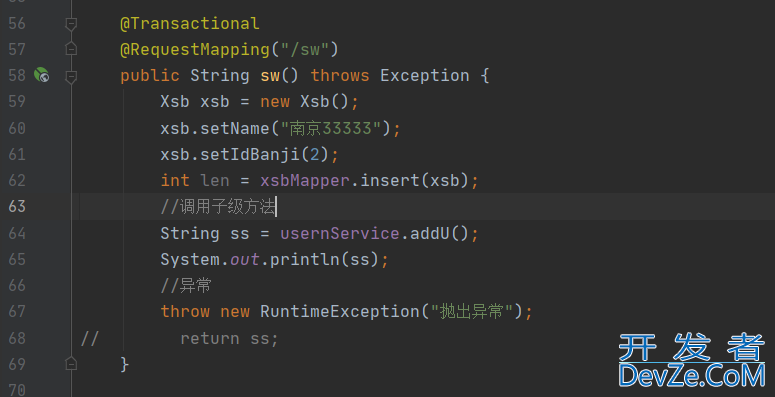Collapse the sw() method body fold arrow
775x397 pixels.
pyautogui.click(x=71, y=76)
